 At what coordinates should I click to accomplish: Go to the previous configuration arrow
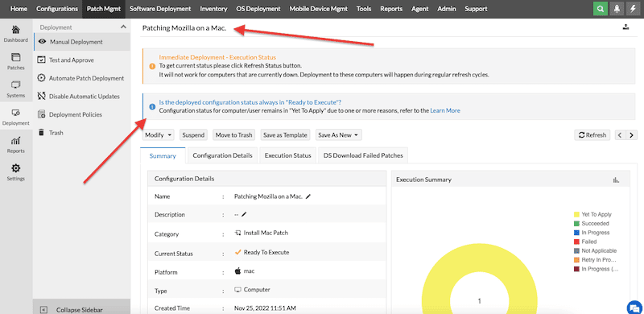620,135
